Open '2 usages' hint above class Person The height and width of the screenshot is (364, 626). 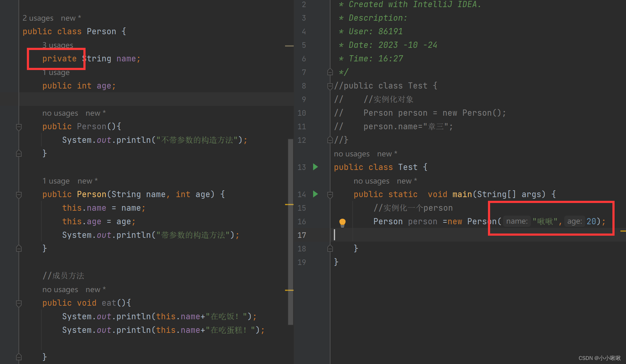[x=38, y=18]
